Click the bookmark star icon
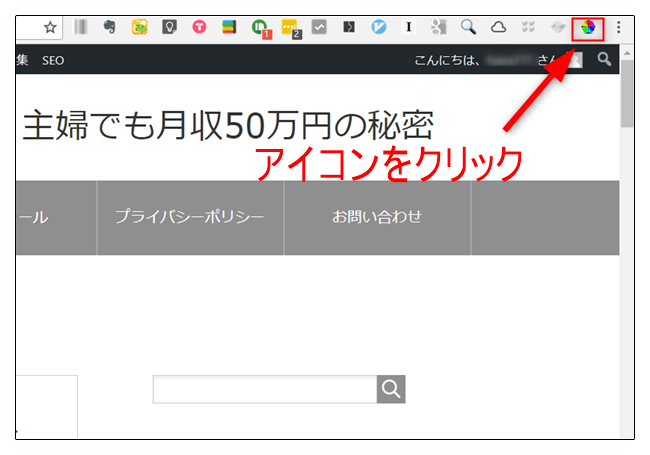 (50, 28)
